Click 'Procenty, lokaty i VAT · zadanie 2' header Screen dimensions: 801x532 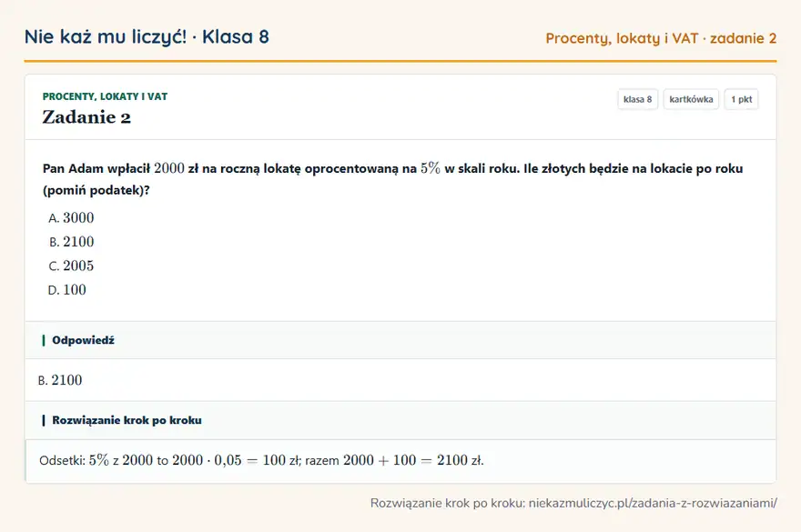coord(661,38)
